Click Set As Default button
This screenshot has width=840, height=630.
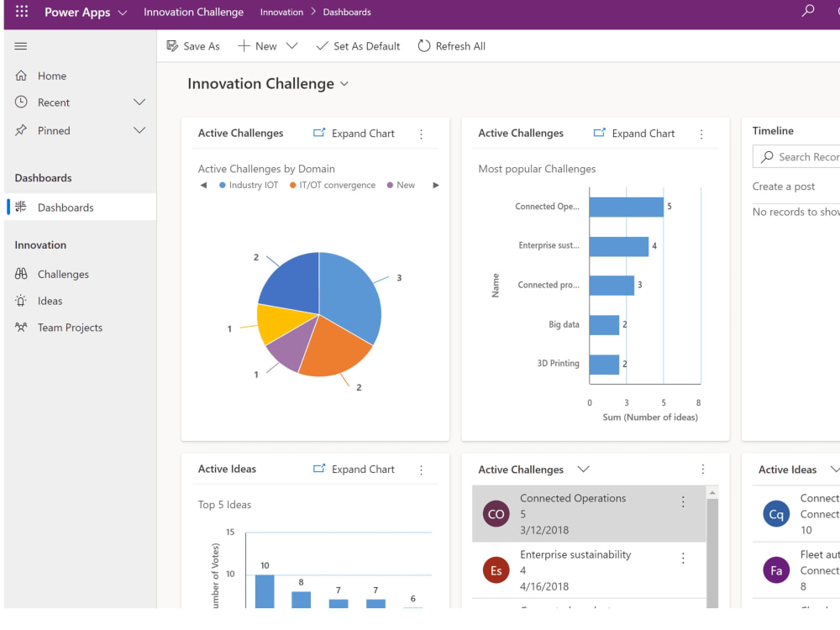tap(358, 46)
